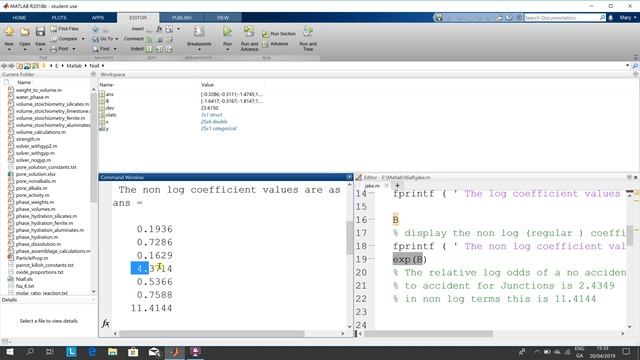The width and height of the screenshot is (640, 360).
Task: Switch to the APPS tab
Action: pos(98,18)
